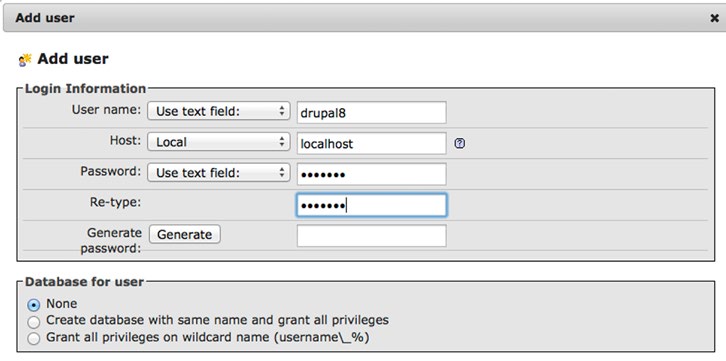Screen dimensions: 726x361
Task: Click the Generate password button
Action: click(x=184, y=234)
